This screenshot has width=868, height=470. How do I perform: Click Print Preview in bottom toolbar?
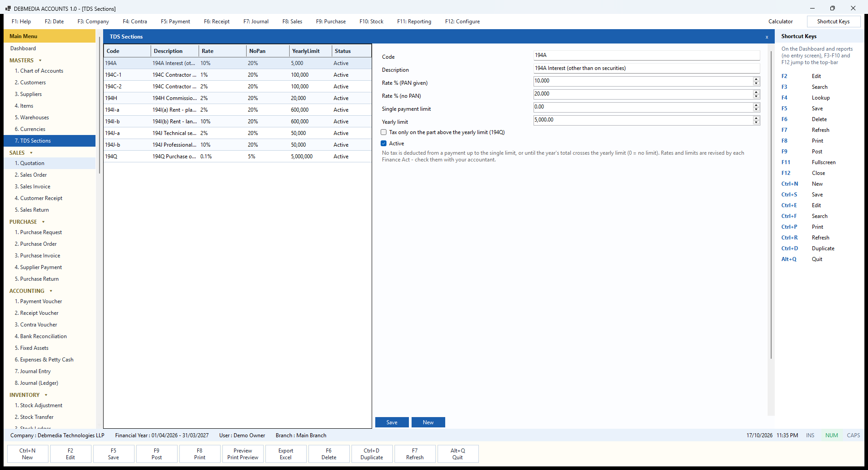(243, 454)
